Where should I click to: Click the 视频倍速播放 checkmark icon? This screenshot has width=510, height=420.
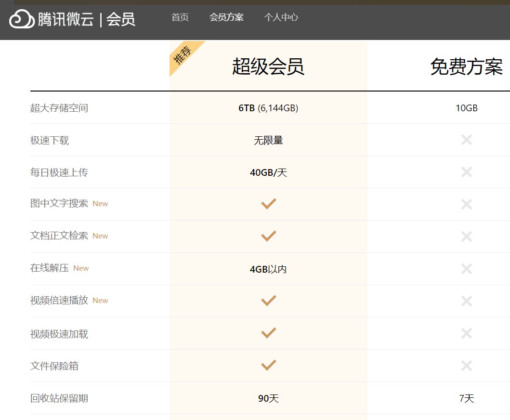[268, 301]
